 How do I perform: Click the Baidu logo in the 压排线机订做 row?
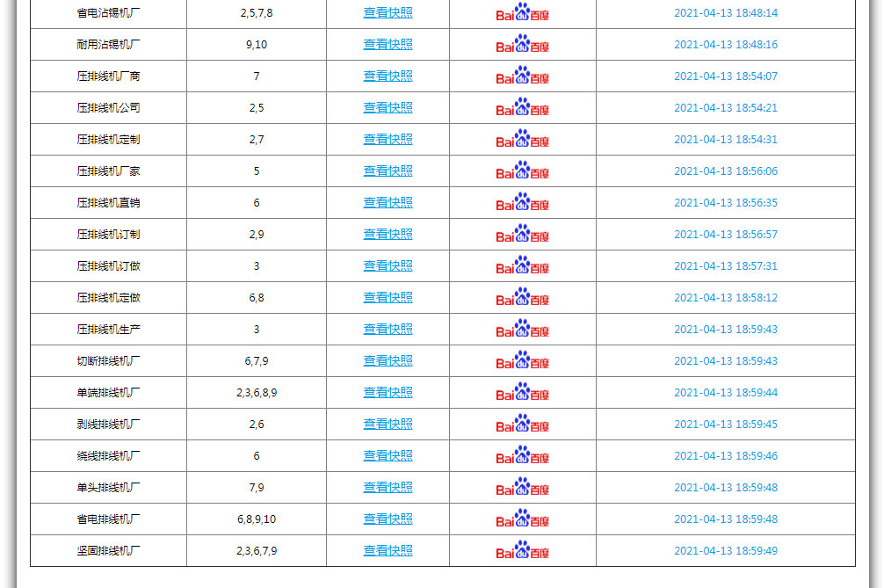[x=522, y=265]
